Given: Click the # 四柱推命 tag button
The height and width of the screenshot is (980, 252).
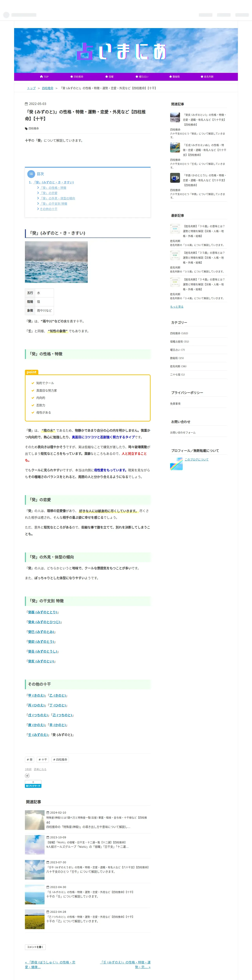Looking at the screenshot, I should pyautogui.click(x=60, y=760).
